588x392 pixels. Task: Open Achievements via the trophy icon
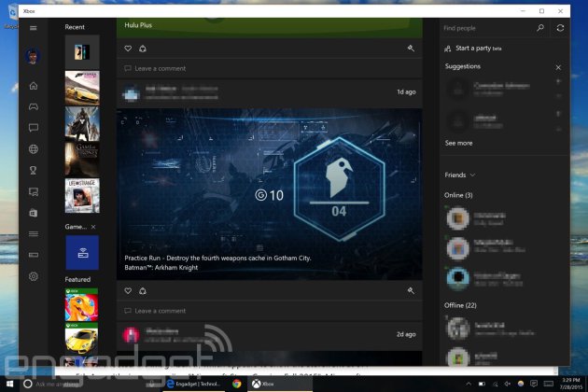point(34,170)
